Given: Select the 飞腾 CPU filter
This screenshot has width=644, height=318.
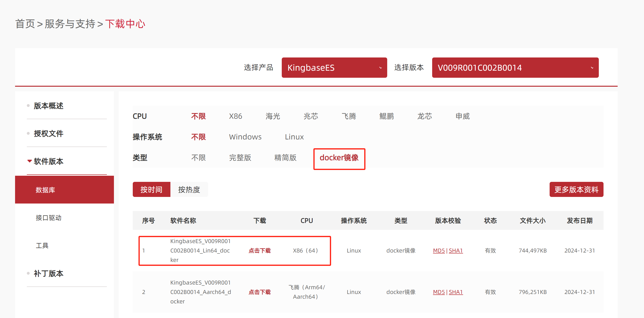Looking at the screenshot, I should [x=349, y=116].
